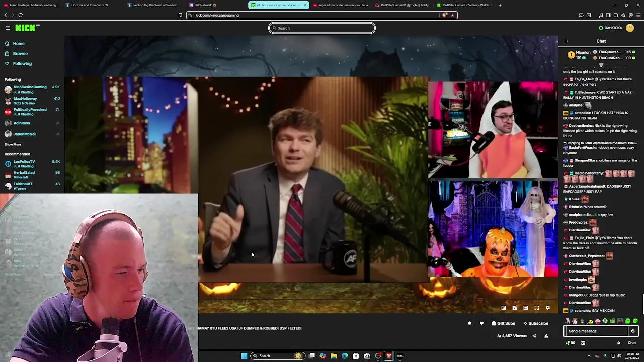Image resolution: width=644 pixels, height=362 pixels.
Task: Open Windows Start menu
Action: [x=244, y=356]
